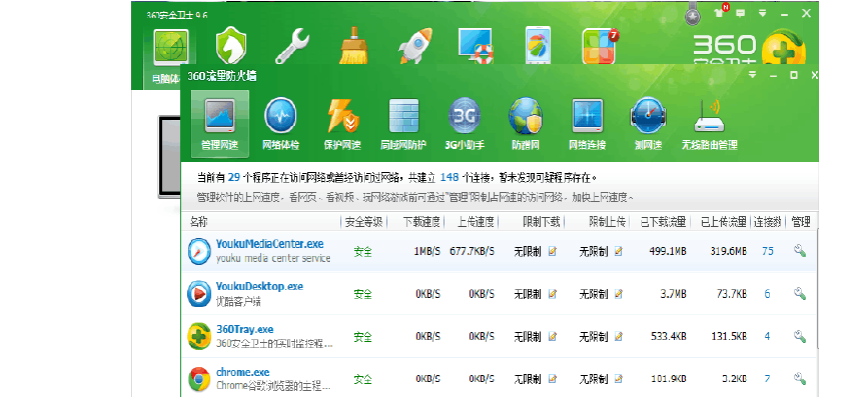
Task: Open manage wrench for 360Tray.exe
Action: pyautogui.click(x=799, y=337)
